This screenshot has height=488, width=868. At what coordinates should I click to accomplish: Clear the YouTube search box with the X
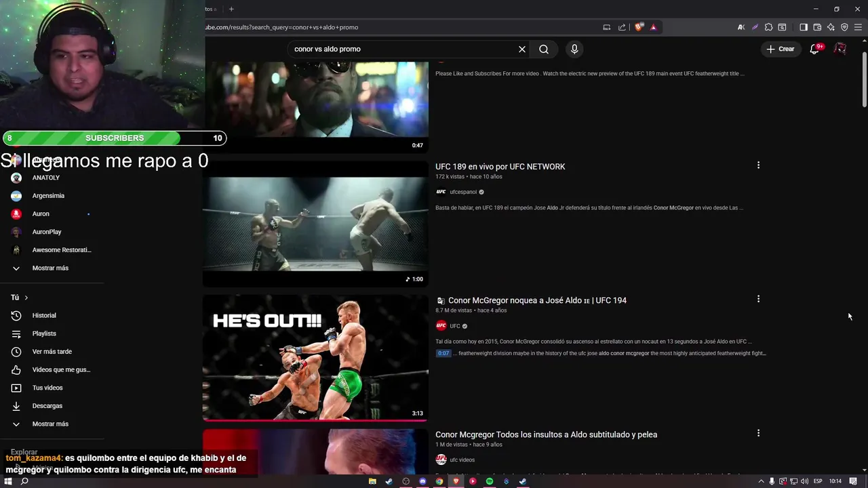[x=522, y=49]
